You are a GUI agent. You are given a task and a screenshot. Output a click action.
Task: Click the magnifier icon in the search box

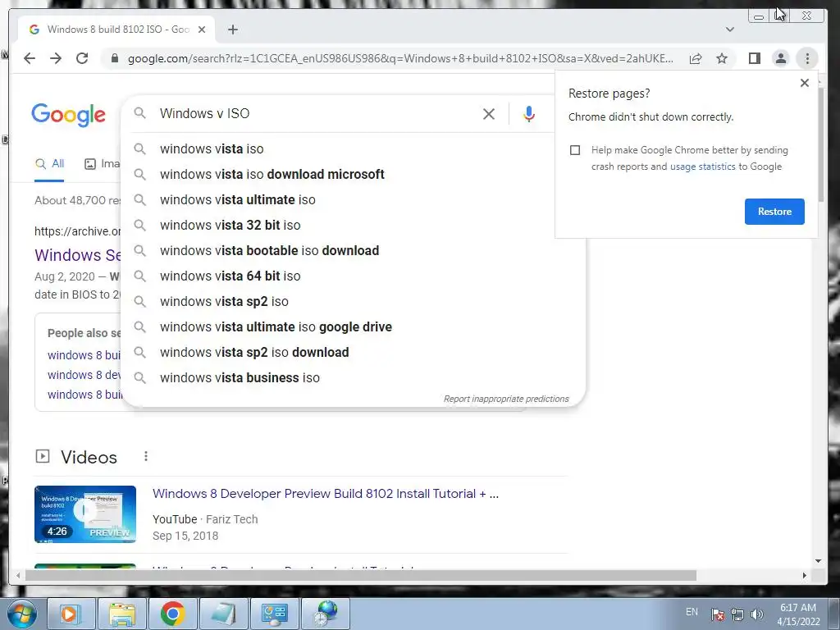tap(139, 113)
